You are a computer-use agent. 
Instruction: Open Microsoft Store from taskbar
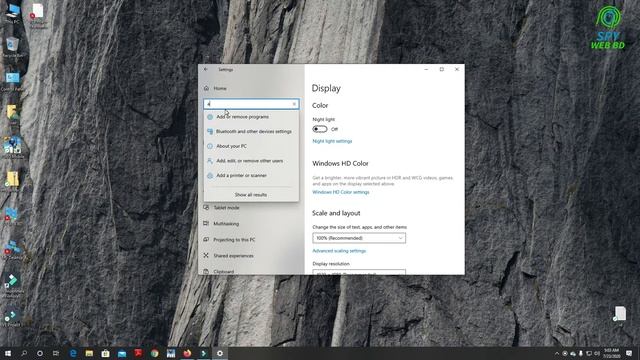tap(105, 353)
